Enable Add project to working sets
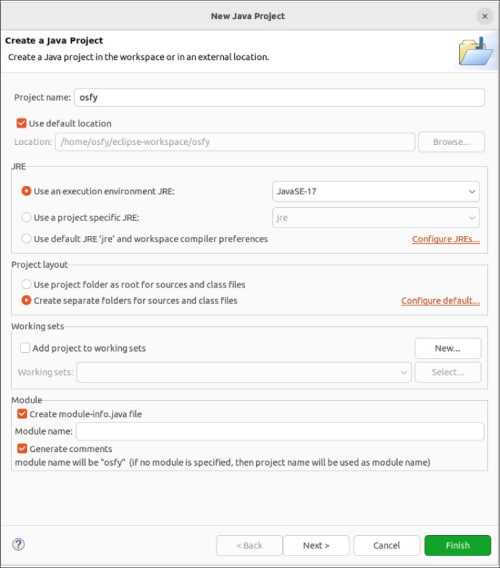Image resolution: width=500 pixels, height=568 pixels. point(25,348)
